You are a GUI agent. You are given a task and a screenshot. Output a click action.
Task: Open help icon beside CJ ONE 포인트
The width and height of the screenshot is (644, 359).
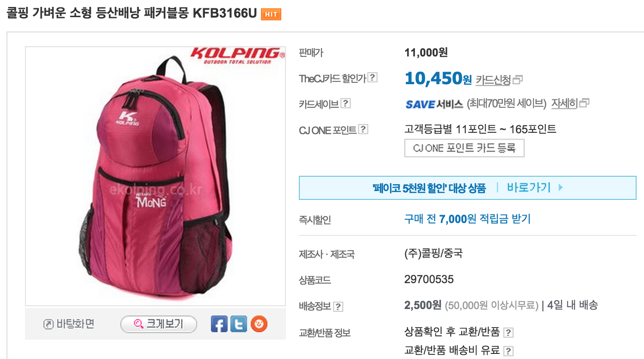tap(363, 130)
